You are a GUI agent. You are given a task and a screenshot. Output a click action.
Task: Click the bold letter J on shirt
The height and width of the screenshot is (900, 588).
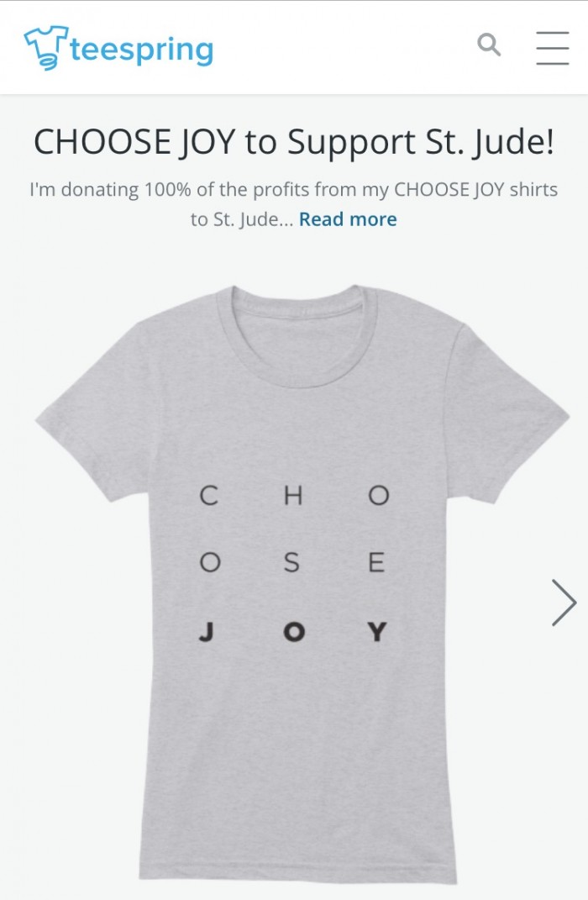pos(207,631)
